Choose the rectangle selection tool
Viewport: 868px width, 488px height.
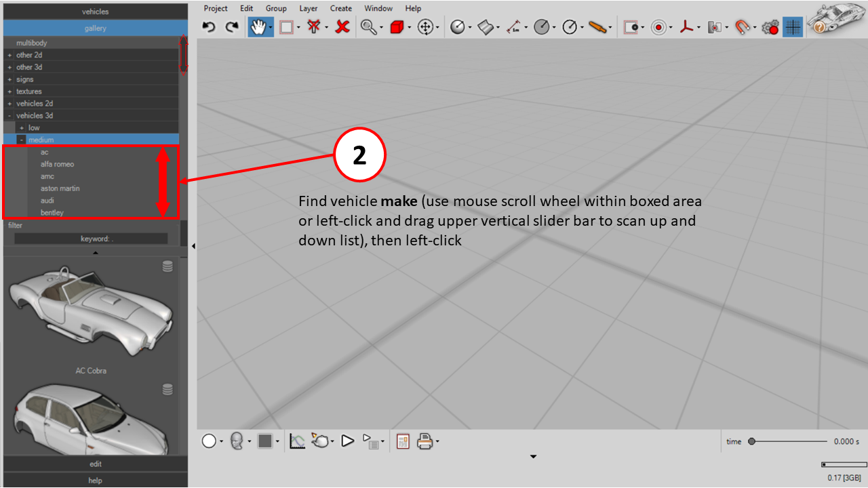(285, 27)
